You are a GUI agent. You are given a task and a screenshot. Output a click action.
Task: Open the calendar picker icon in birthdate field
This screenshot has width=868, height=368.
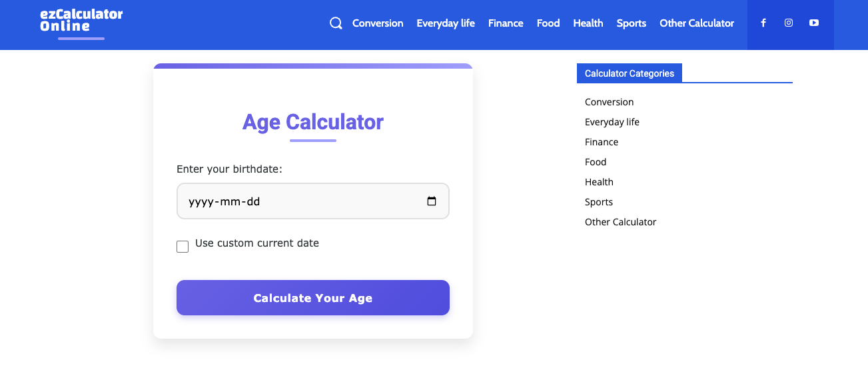(x=432, y=201)
